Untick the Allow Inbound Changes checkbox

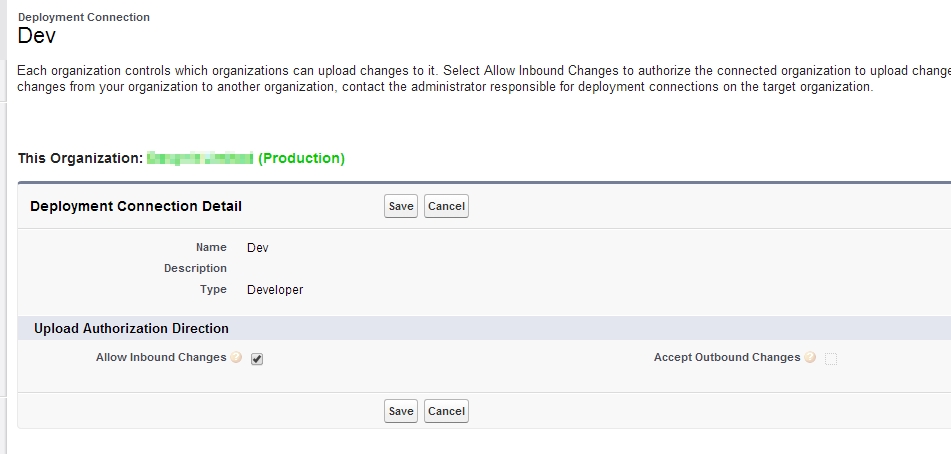[257, 359]
